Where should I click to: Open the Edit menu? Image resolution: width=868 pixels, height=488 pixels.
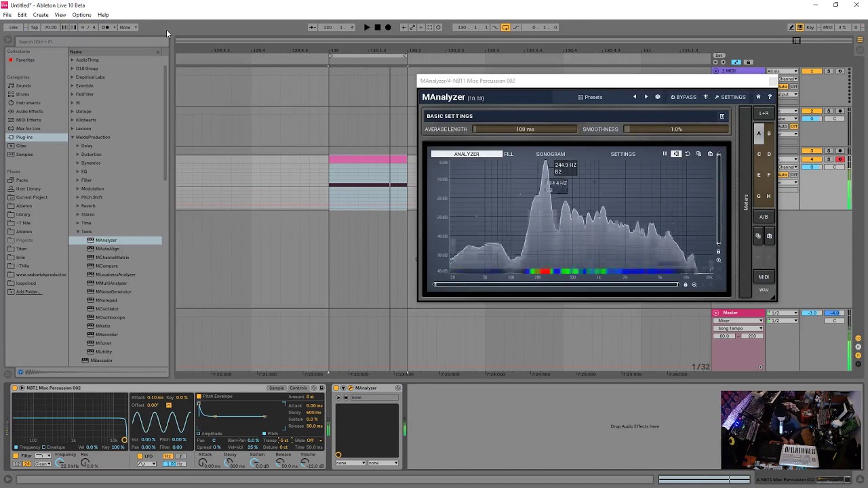coord(22,15)
